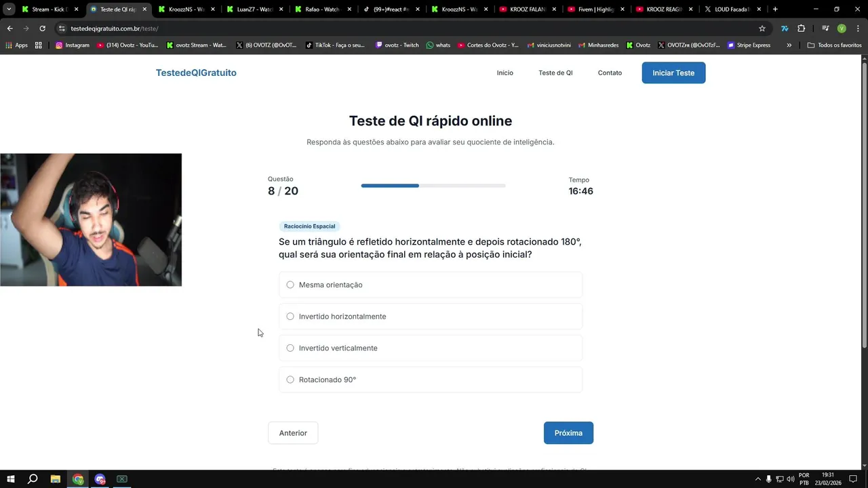The height and width of the screenshot is (488, 868).
Task: Expand the hidden bookmarks chevron
Action: [x=789, y=45]
